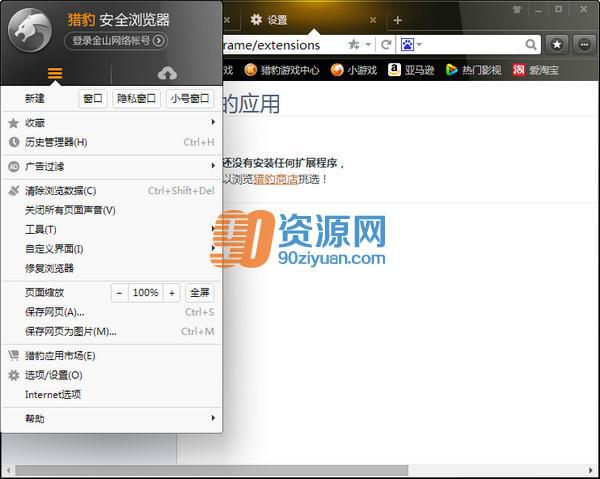
Task: Switch to the cloud sync tab
Action: pyautogui.click(x=167, y=73)
